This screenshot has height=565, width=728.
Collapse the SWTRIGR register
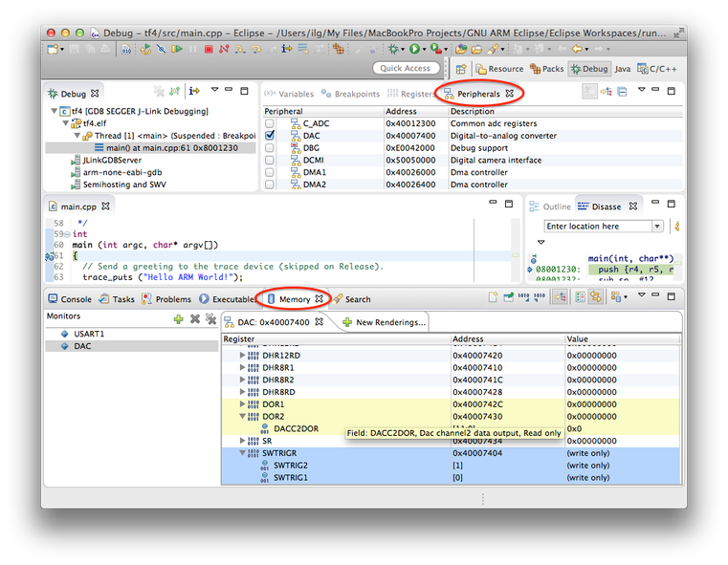243,453
